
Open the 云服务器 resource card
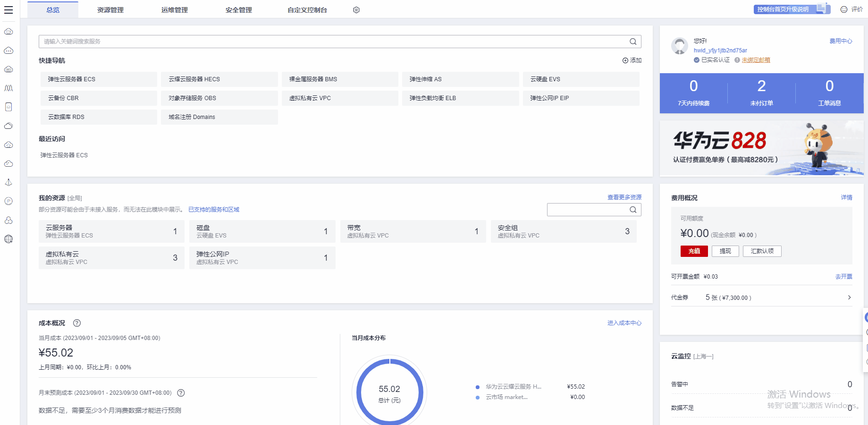coord(112,231)
